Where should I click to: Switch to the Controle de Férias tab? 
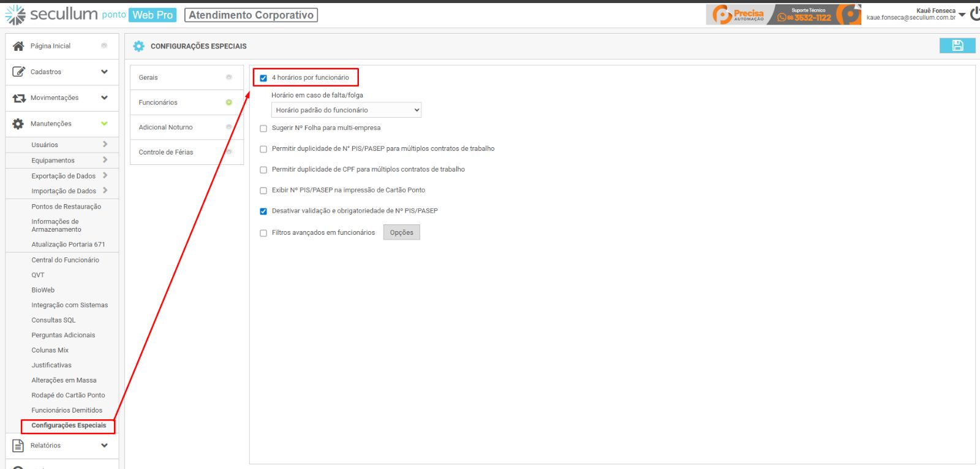click(x=166, y=152)
